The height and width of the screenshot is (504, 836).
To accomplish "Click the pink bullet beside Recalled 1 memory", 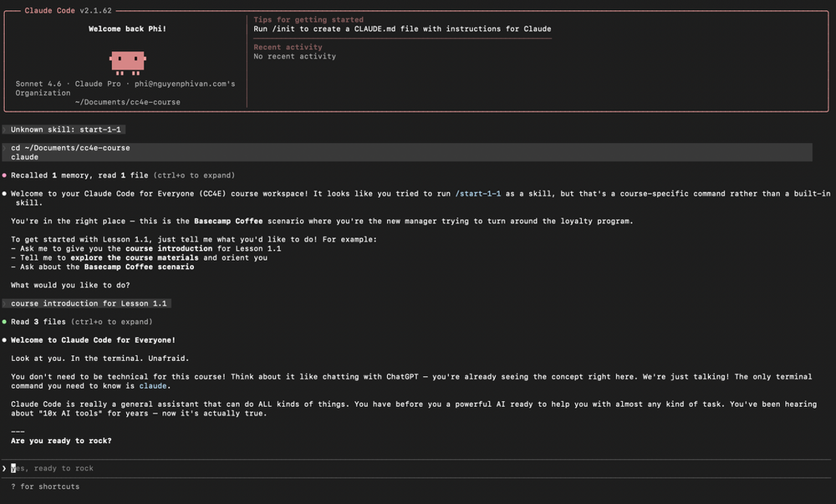I will pyautogui.click(x=4, y=176).
